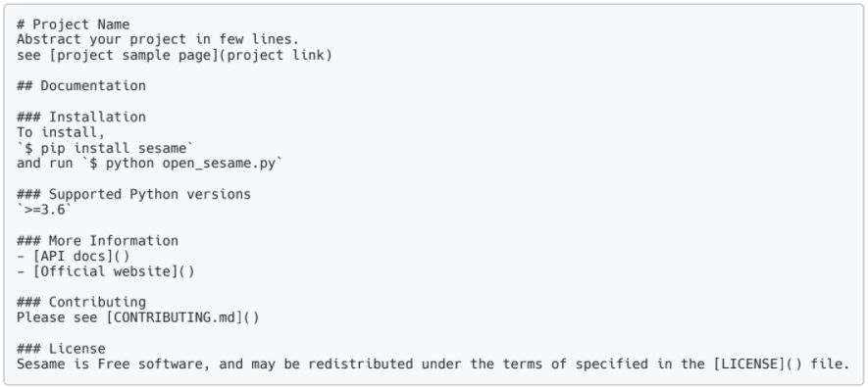Viewport: 868px width, 387px height.
Task: Click the '### Contributing' heading
Action: pyautogui.click(x=81, y=302)
